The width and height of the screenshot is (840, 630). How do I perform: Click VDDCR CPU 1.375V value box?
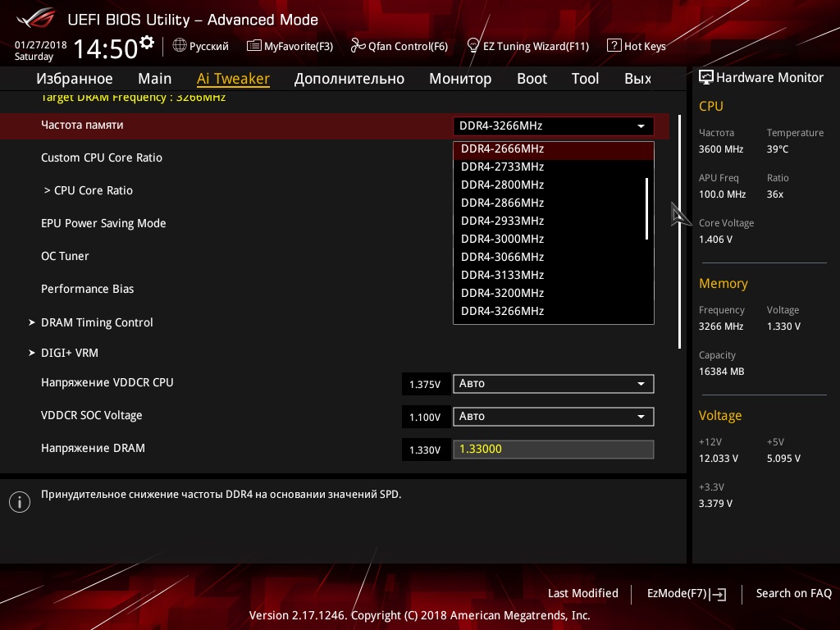[426, 384]
